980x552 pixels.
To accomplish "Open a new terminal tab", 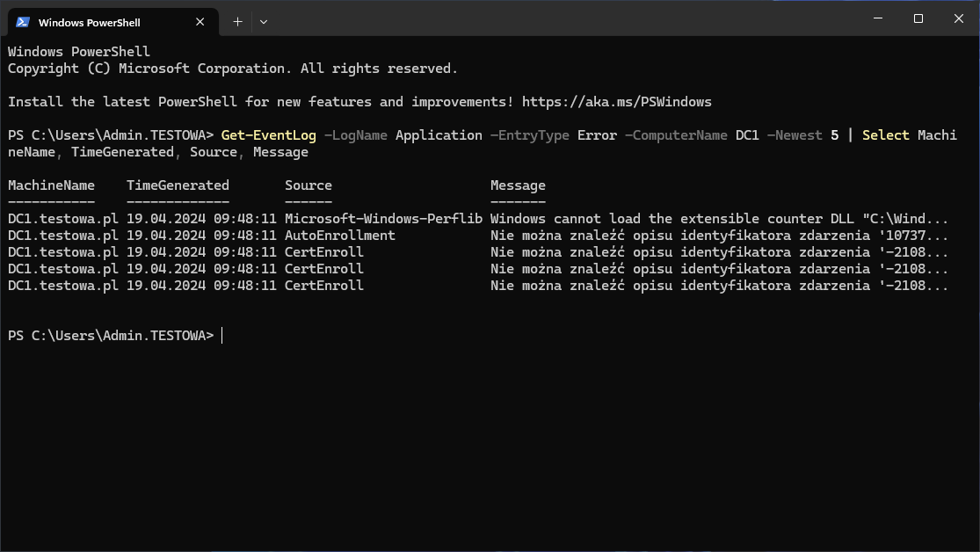I will coord(237,22).
